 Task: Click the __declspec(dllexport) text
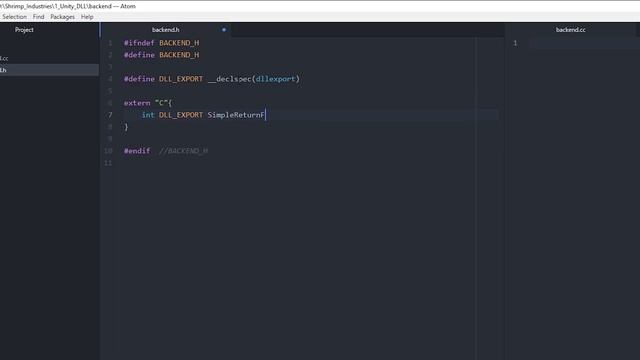point(253,79)
